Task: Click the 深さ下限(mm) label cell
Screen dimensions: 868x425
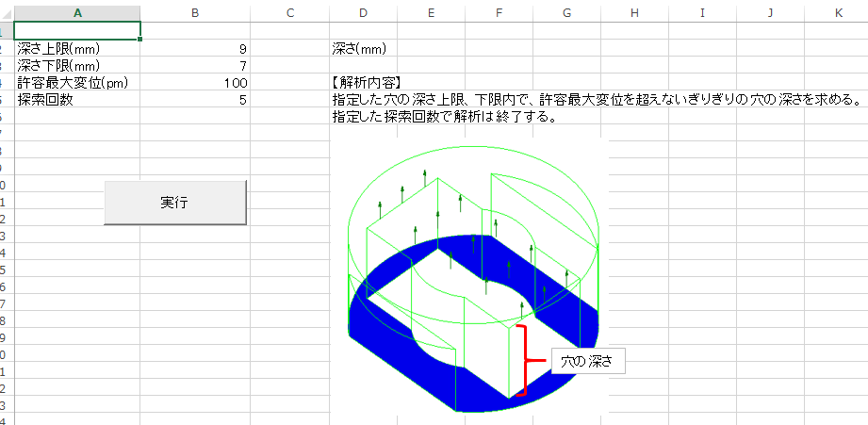Action: pyautogui.click(x=77, y=65)
